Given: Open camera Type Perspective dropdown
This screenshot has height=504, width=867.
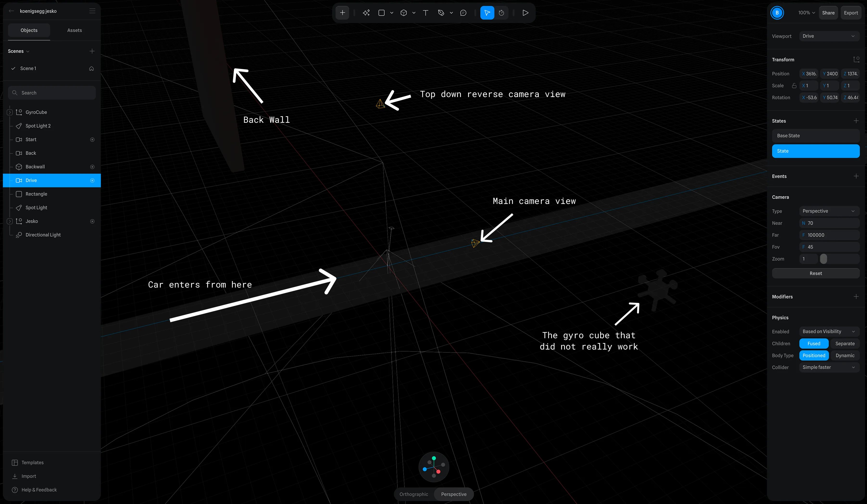Looking at the screenshot, I should (829, 211).
